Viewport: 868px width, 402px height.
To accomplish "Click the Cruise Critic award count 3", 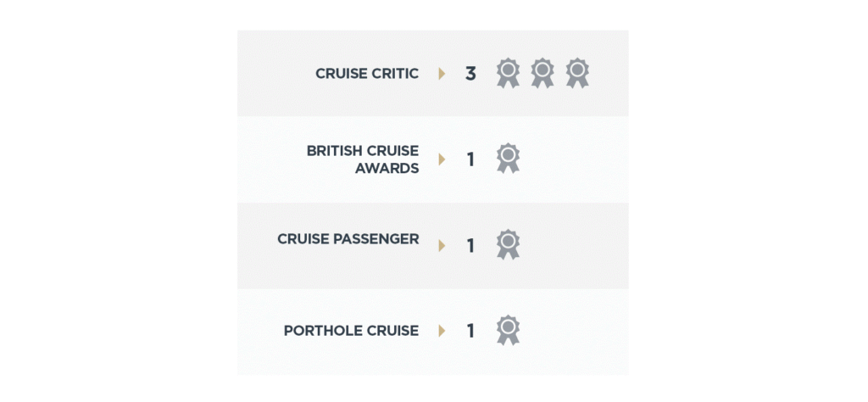I will [x=470, y=74].
